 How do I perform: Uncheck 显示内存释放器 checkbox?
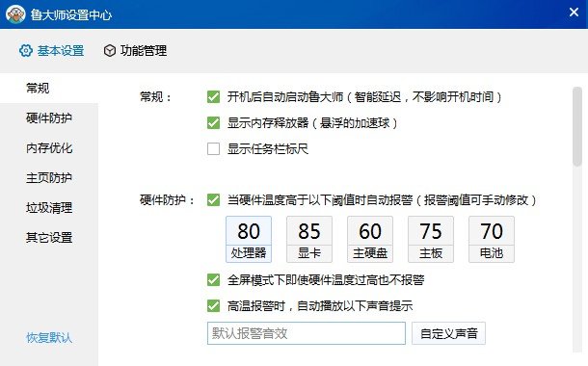(x=213, y=123)
